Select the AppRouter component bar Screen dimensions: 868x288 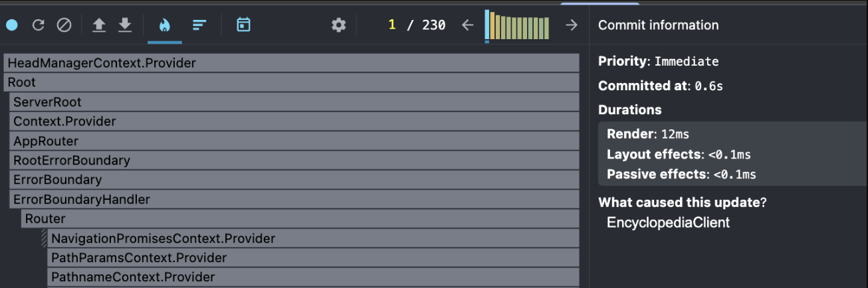(x=294, y=141)
